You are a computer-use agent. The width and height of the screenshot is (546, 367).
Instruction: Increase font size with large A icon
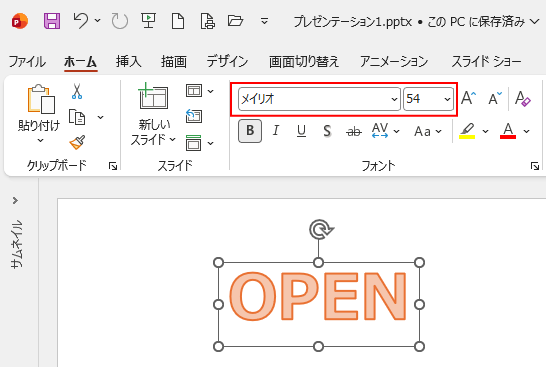tap(468, 99)
